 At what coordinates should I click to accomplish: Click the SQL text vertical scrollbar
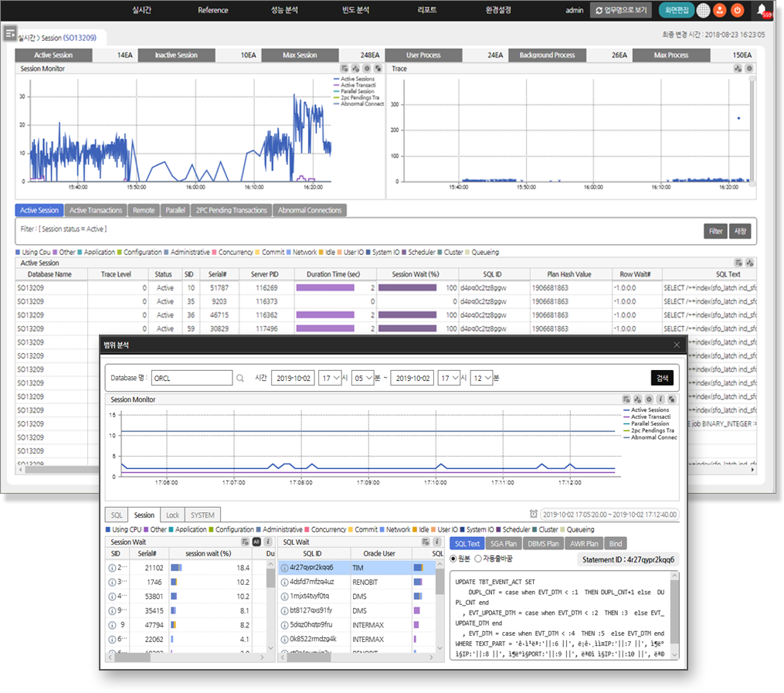(x=674, y=615)
